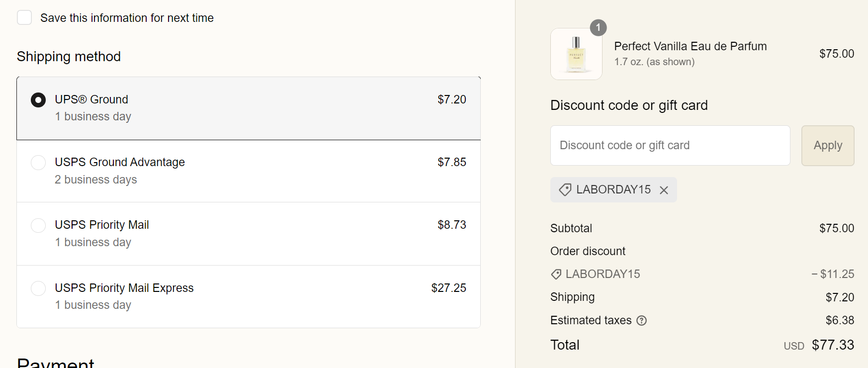Click the $7.85 USPS Ground Advantage price
The image size is (868, 368).
coord(451,162)
